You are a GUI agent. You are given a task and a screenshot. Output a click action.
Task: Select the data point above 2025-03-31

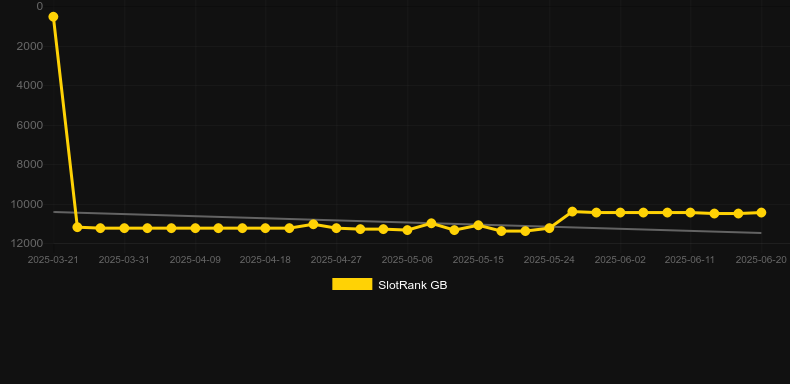[124, 228]
